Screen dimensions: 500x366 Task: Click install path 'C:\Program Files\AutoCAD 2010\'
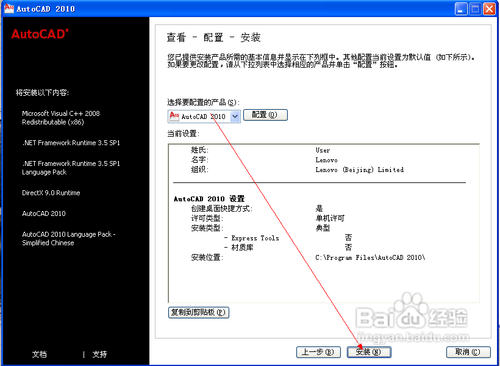coord(370,257)
